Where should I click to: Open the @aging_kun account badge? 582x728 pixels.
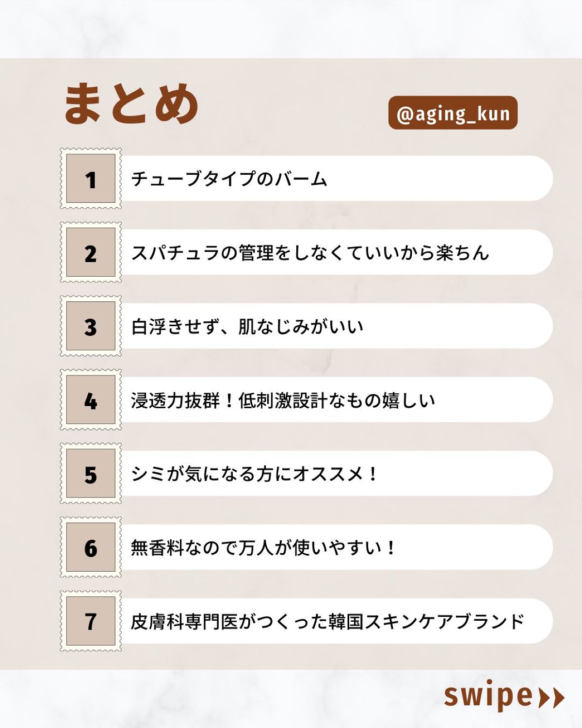[x=453, y=113]
